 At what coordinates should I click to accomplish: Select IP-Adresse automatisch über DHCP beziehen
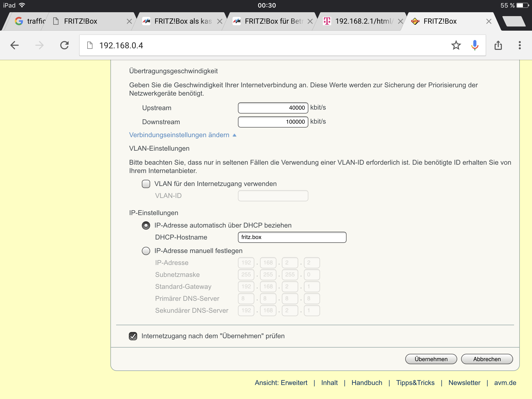tap(146, 225)
